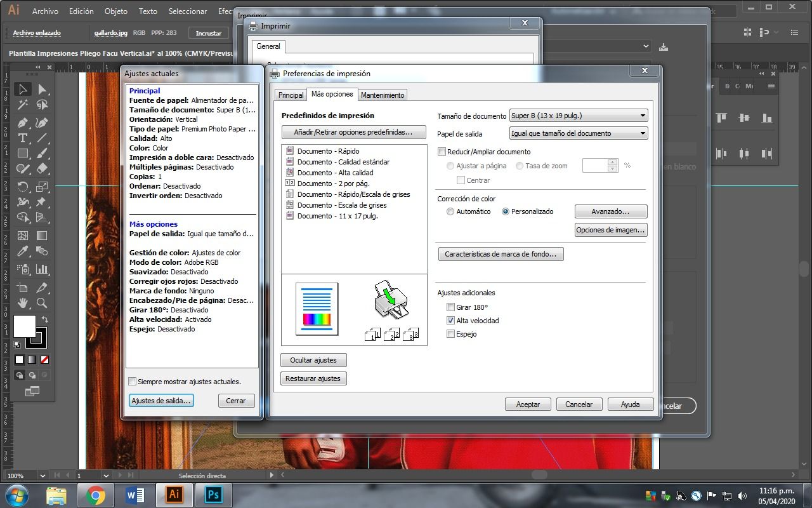
Task: Select Documento - Alta calidad preset
Action: (329, 173)
